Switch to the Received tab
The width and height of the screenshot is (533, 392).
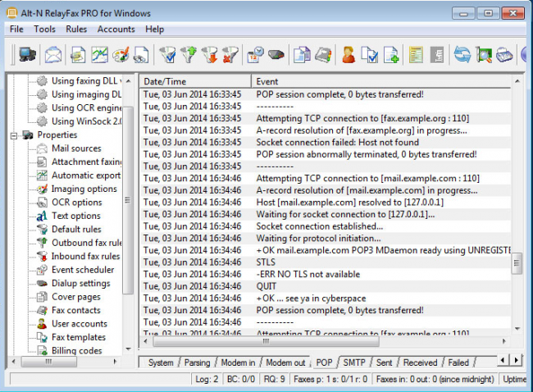pos(420,362)
